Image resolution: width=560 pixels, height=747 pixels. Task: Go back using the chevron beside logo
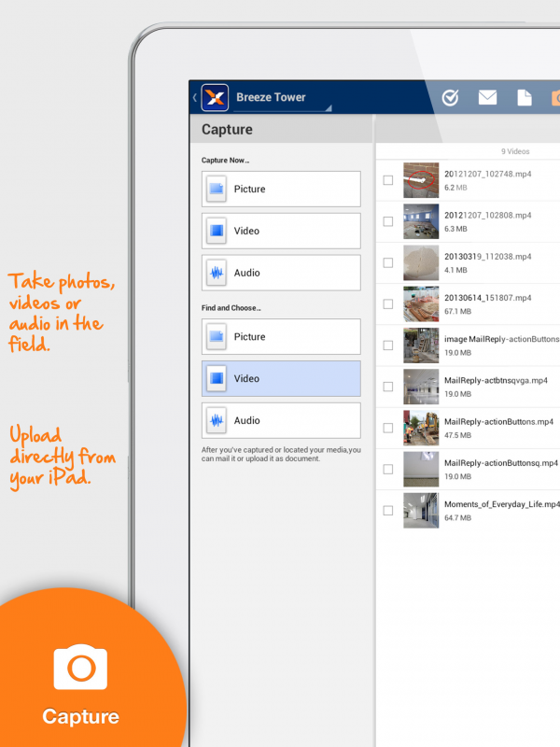[195, 98]
